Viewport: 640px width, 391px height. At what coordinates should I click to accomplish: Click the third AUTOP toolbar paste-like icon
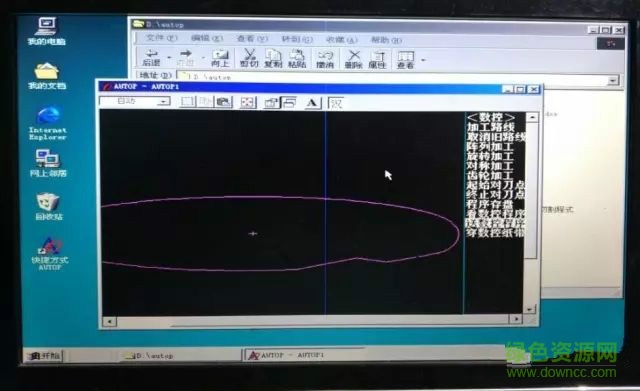[223, 102]
